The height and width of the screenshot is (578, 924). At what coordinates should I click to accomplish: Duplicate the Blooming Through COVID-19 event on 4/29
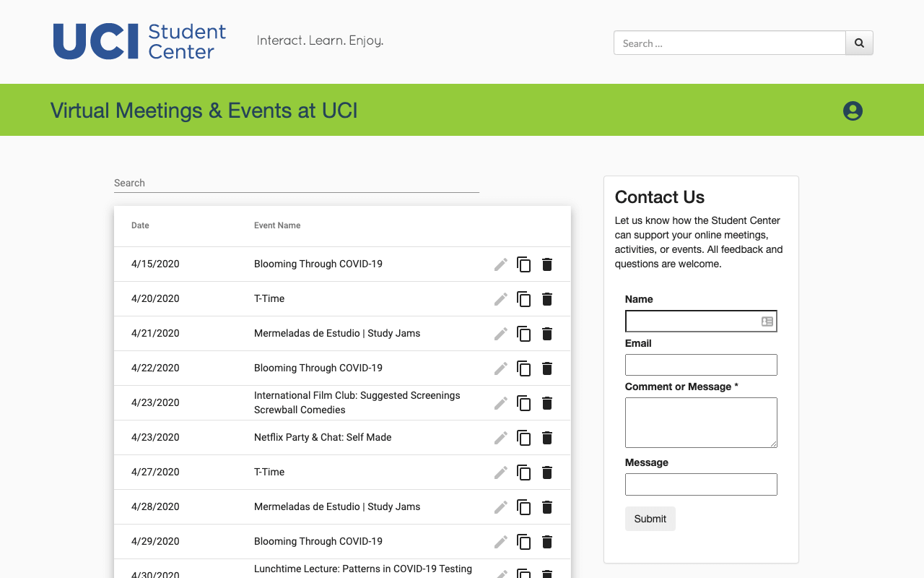pyautogui.click(x=524, y=541)
